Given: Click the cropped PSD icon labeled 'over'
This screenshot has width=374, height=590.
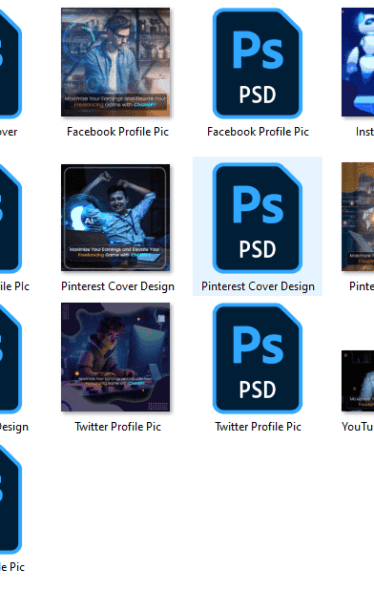Looking at the screenshot, I should [11, 63].
